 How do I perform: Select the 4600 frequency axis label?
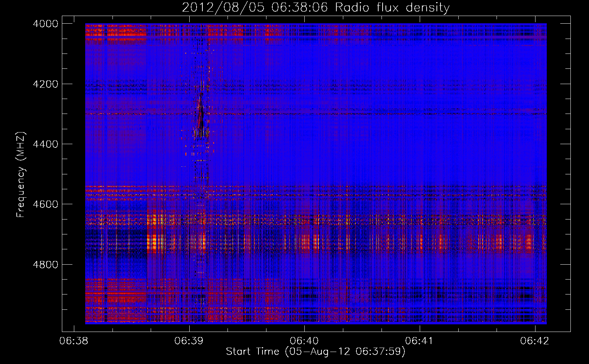(46, 204)
